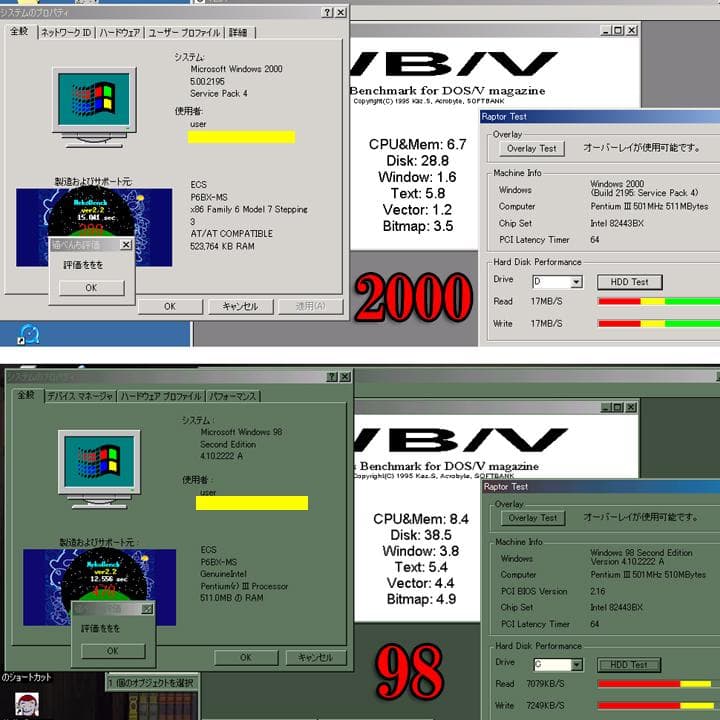720x720 pixels.
Task: Click the Write 7249KB/S performance bar
Action: (x=656, y=706)
